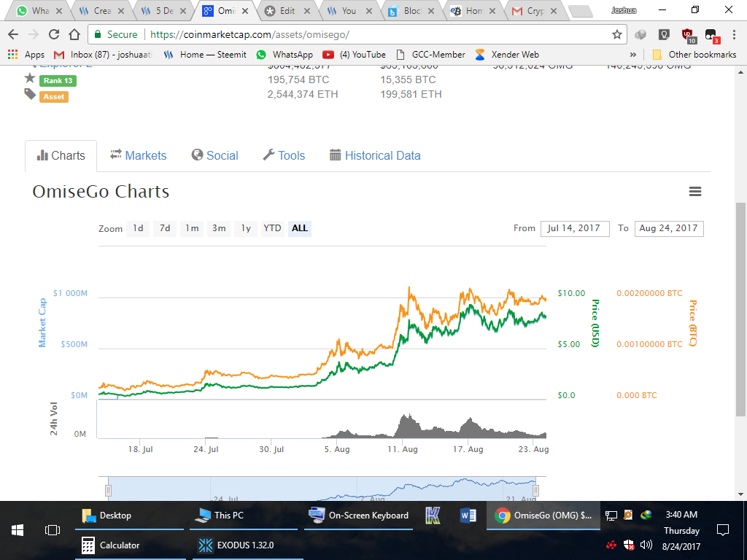Click the page vertical scrollbar thumb

tap(740, 309)
